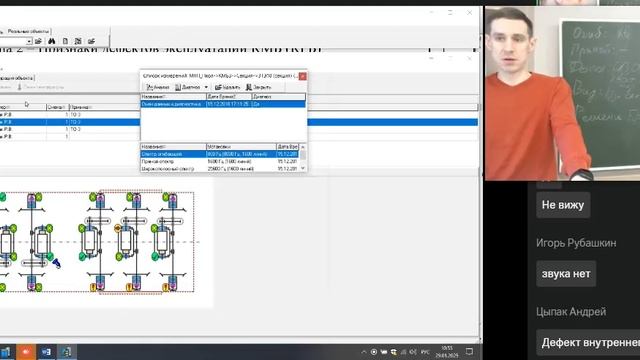Select the last objects table row without ТО-3
Viewport: 640px width, 360px height.
coord(69,137)
